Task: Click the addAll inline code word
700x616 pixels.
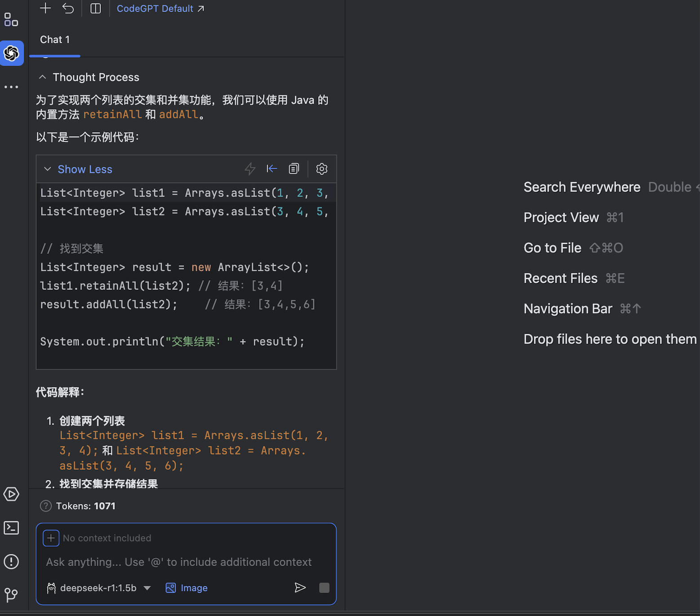Action: [178, 115]
